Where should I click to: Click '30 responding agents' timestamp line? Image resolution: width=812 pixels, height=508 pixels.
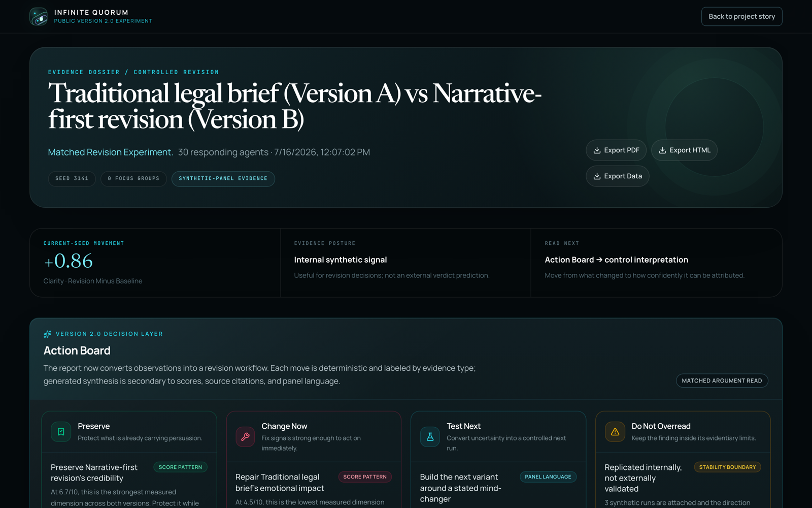click(x=274, y=152)
